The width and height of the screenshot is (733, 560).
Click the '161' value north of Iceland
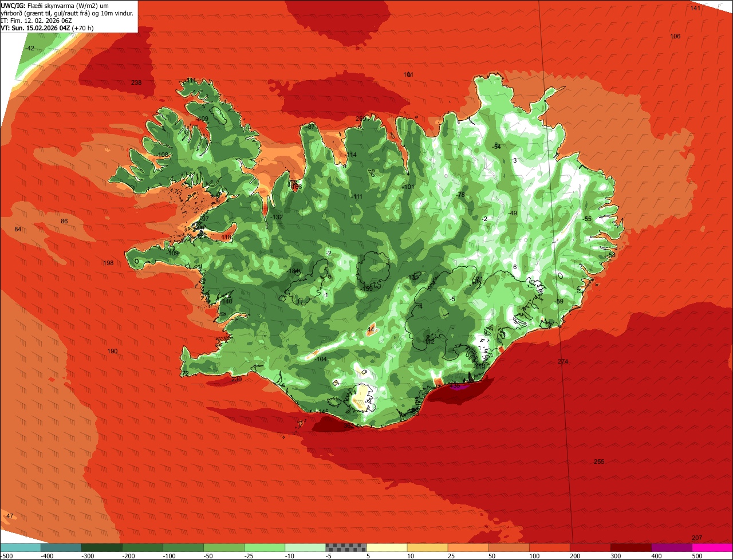pos(408,74)
